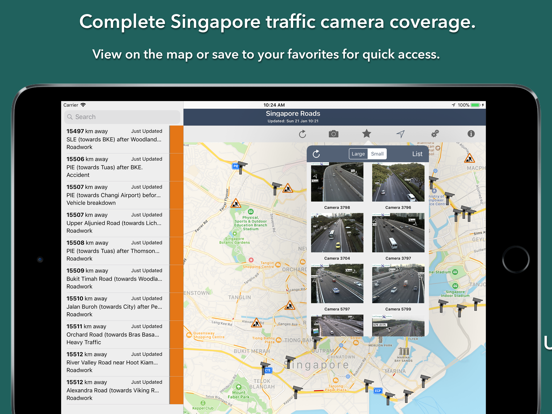Tap the camera marker beside the CTE shield

tap(265, 367)
